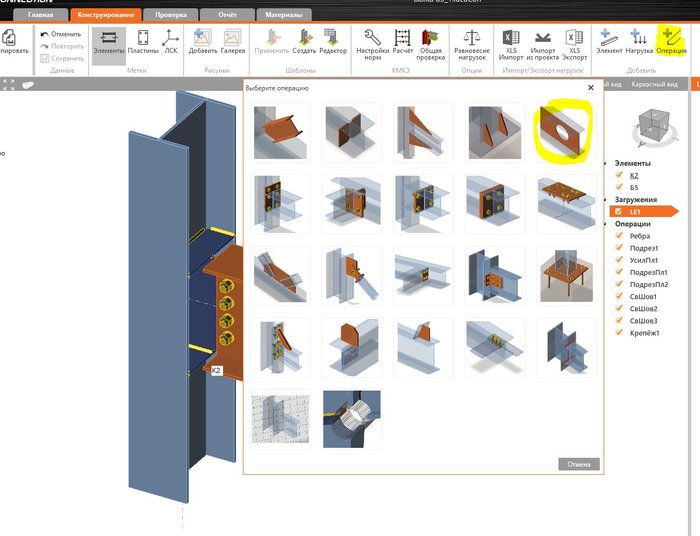Open Настройки норм wrench icon
700x536 pixels.
[372, 45]
